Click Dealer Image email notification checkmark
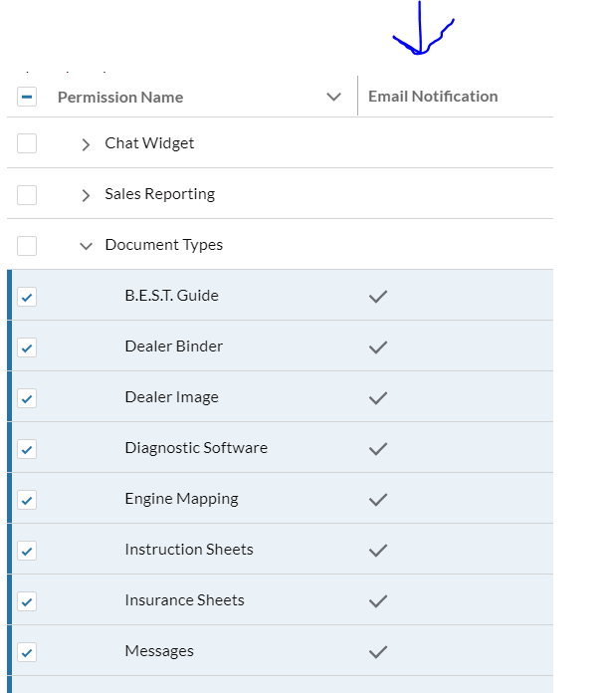This screenshot has height=693, width=616. pos(378,397)
